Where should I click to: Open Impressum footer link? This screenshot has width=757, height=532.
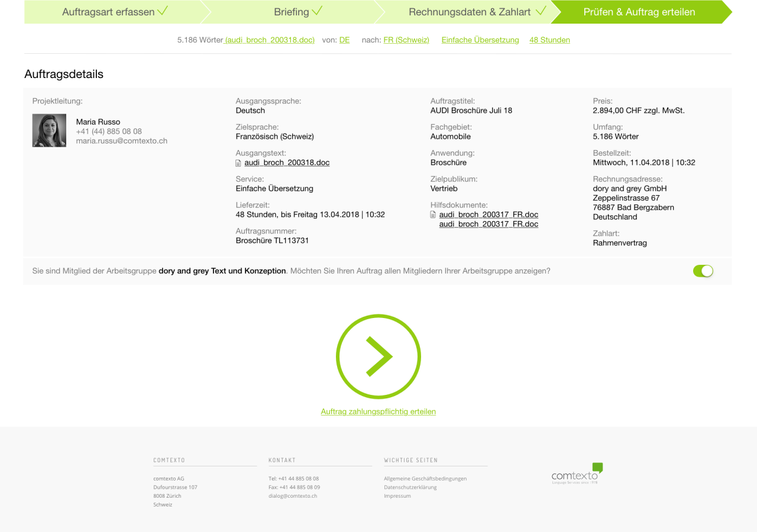click(397, 496)
